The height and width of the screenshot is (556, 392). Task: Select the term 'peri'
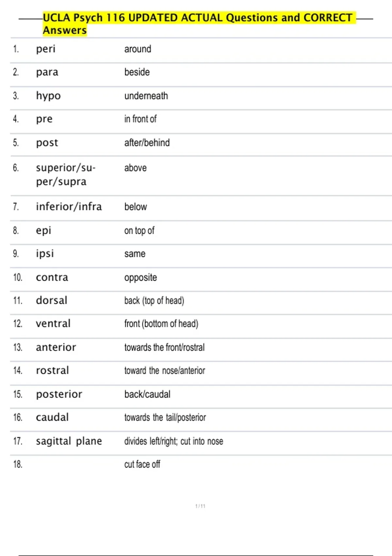pos(46,49)
